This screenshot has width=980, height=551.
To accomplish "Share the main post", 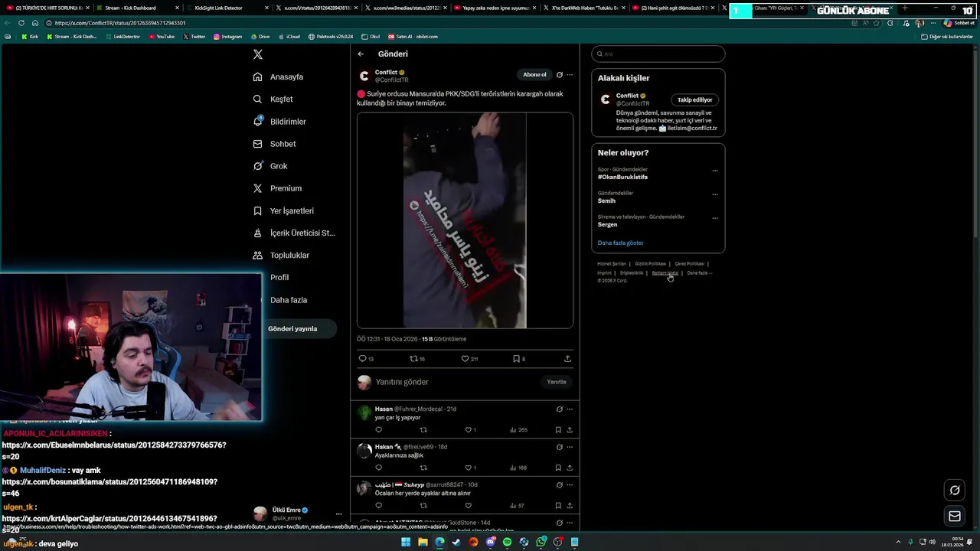I will (x=567, y=358).
